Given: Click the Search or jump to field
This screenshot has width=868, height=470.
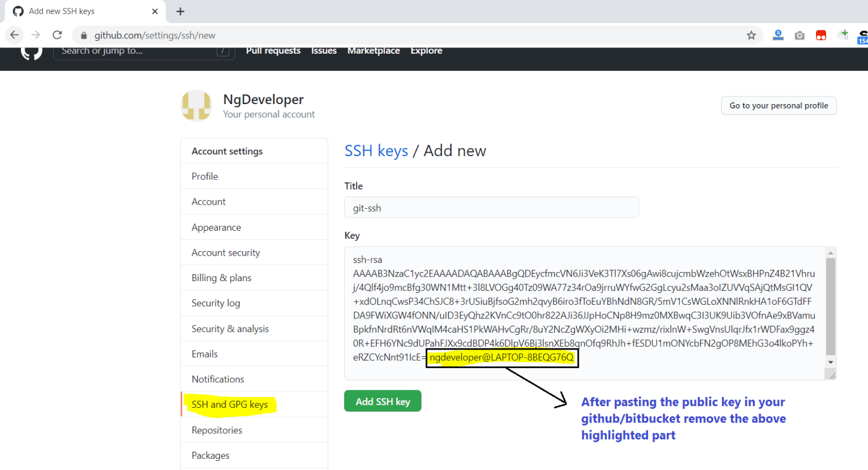Looking at the screenshot, I should 144,53.
